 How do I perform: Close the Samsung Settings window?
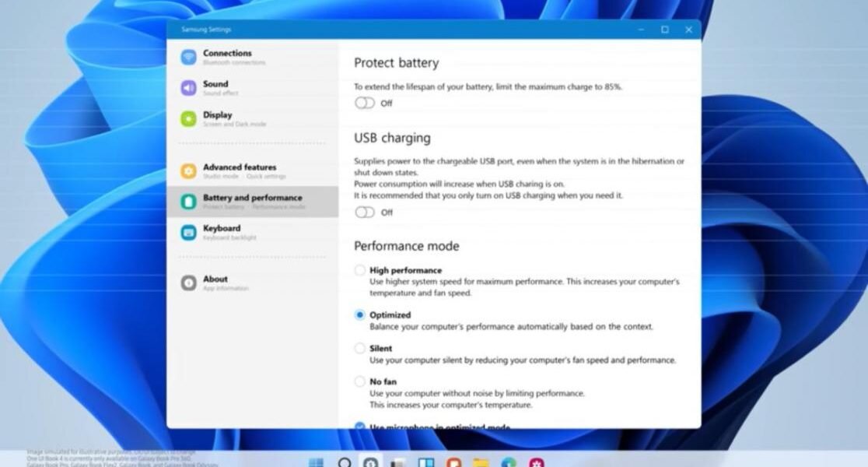(x=688, y=30)
